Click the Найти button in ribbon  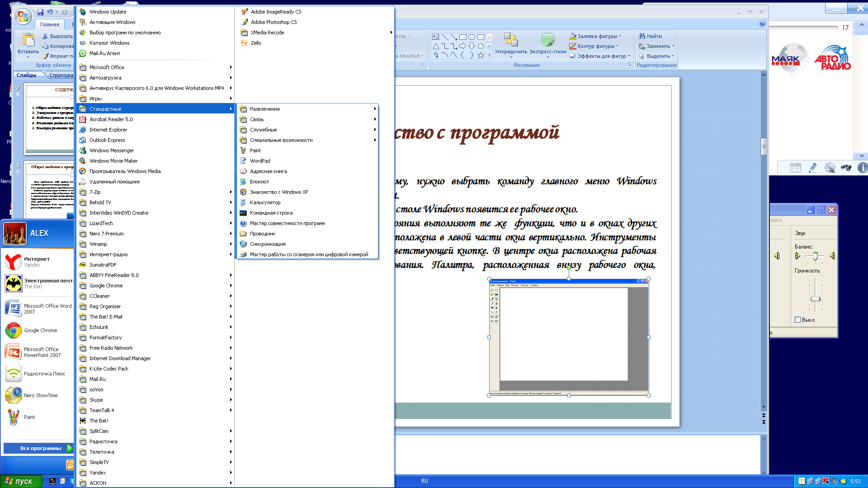[650, 36]
